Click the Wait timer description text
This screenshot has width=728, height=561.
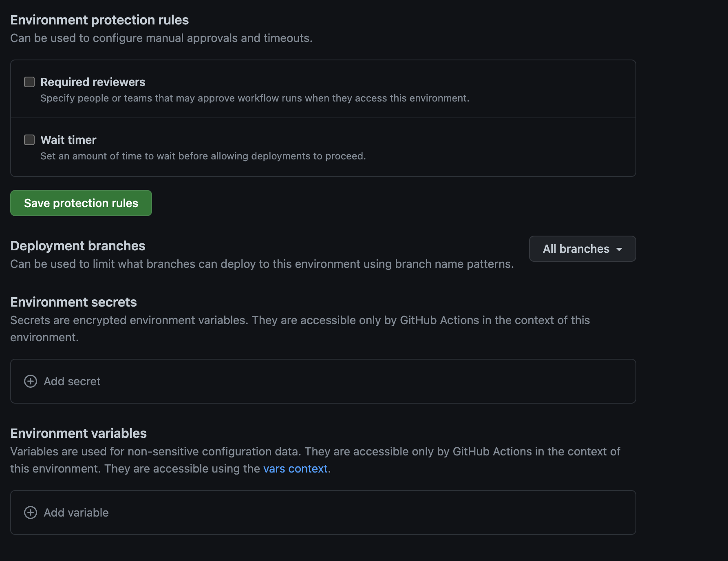pos(203,156)
